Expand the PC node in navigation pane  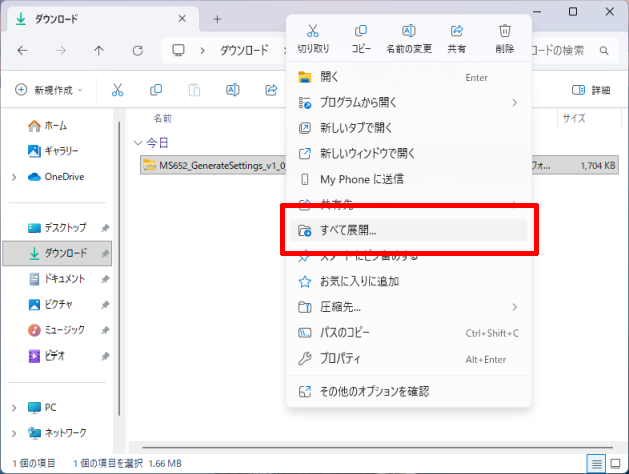[x=13, y=407]
